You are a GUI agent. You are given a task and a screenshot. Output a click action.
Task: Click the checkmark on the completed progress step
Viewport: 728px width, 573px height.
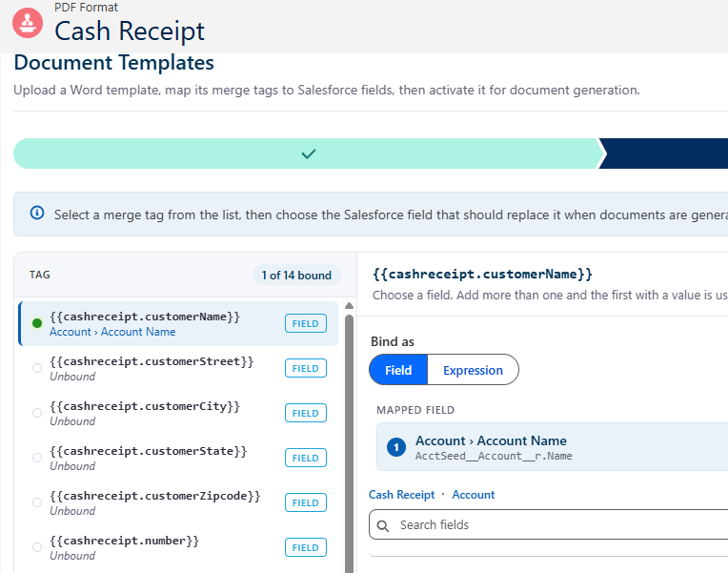[309, 153]
